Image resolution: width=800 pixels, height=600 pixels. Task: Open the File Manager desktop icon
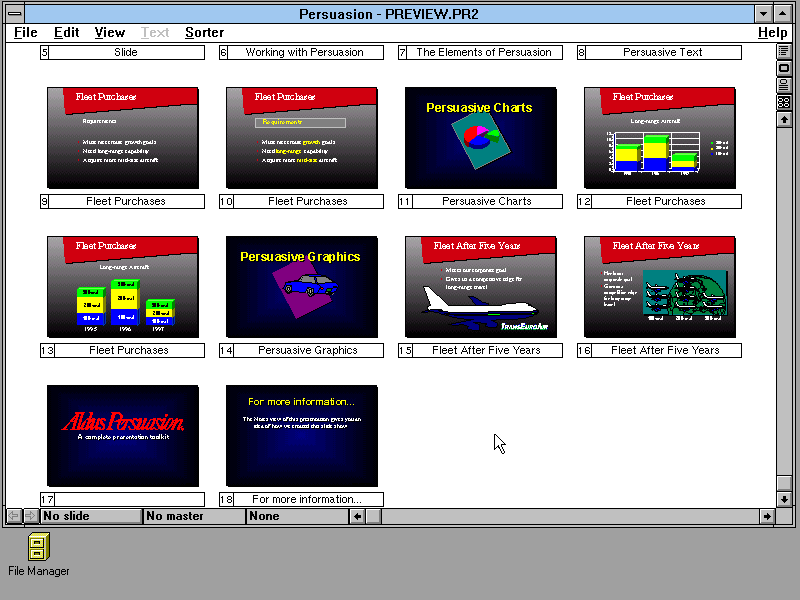pos(38,548)
